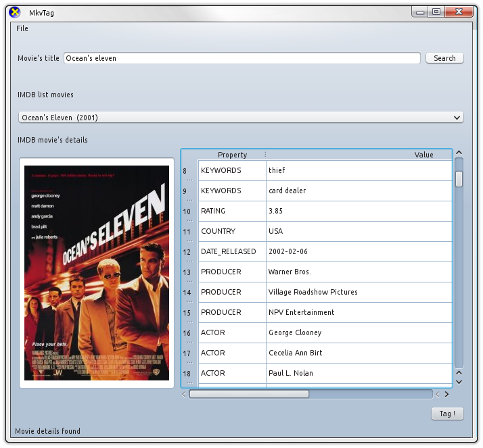Viewport: 483px width, 448px height.
Task: Select the 'NPV Entertainment' value cell
Action: (359, 313)
